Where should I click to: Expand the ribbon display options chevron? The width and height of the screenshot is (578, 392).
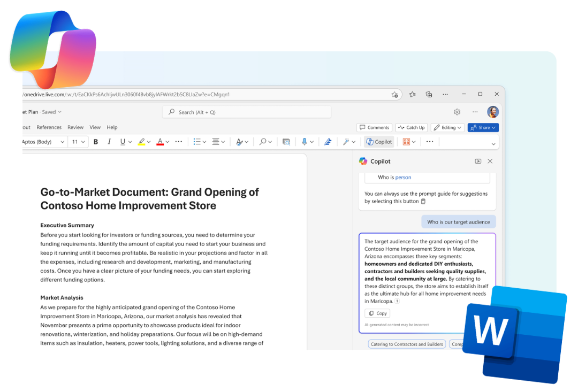493,144
